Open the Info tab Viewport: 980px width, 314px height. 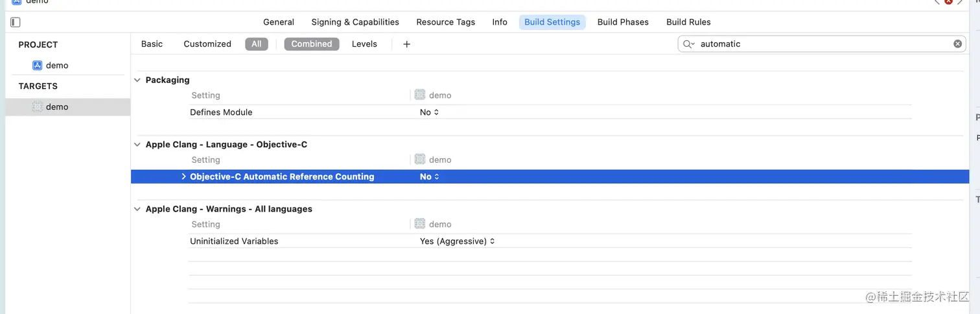click(x=500, y=22)
